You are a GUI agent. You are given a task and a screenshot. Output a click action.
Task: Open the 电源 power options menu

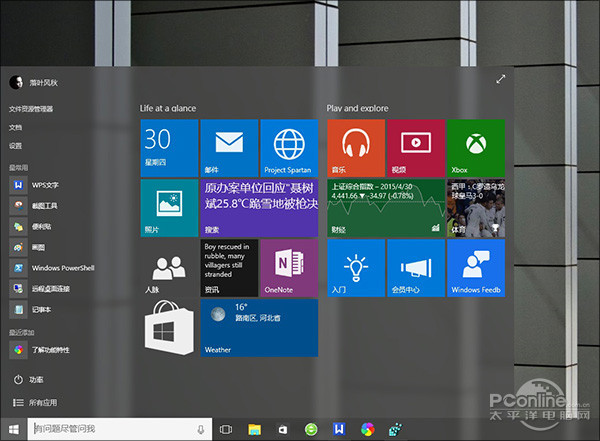tap(30, 380)
